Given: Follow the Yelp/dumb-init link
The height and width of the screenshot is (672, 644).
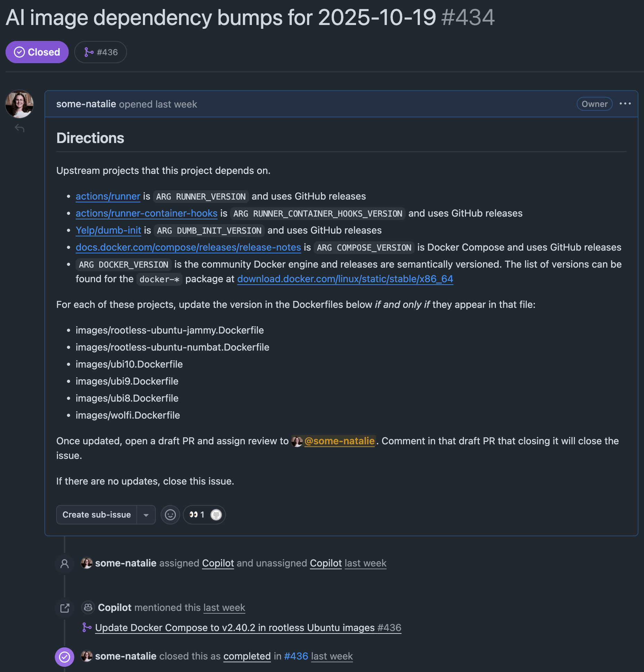Looking at the screenshot, I should point(108,230).
